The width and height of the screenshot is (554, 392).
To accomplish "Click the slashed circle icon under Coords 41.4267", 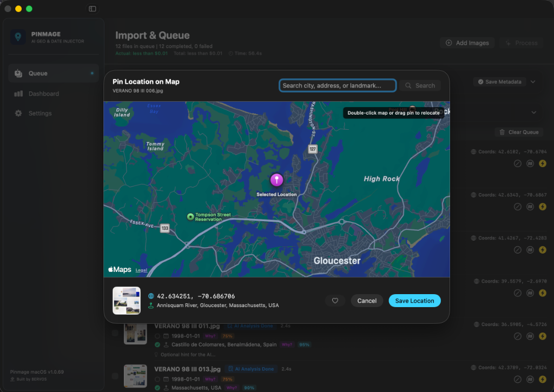I will click(518, 250).
